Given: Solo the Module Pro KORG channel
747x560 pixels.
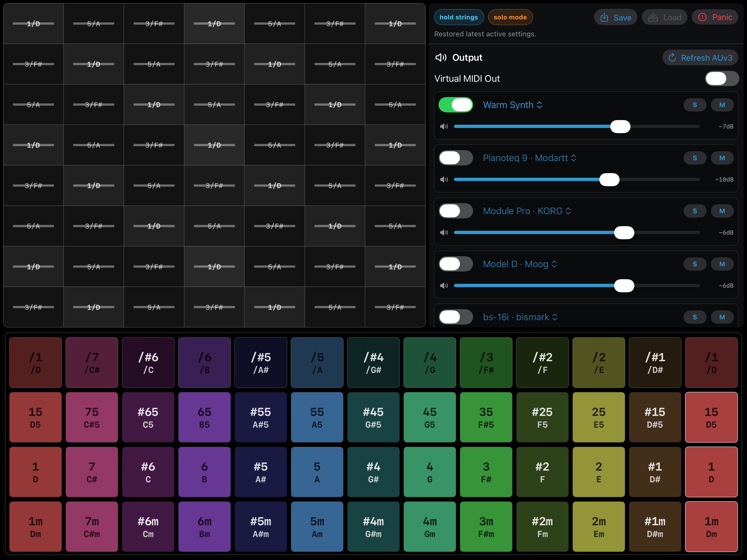Looking at the screenshot, I should [x=695, y=211].
